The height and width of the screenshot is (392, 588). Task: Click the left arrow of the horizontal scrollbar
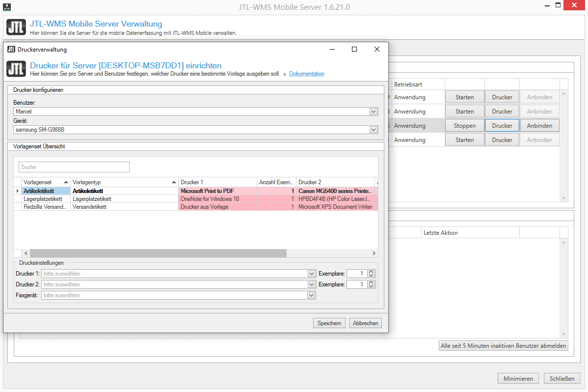click(x=26, y=253)
